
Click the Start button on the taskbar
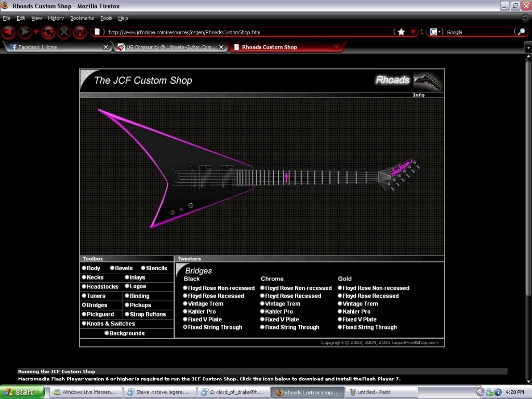pyautogui.click(x=21, y=392)
